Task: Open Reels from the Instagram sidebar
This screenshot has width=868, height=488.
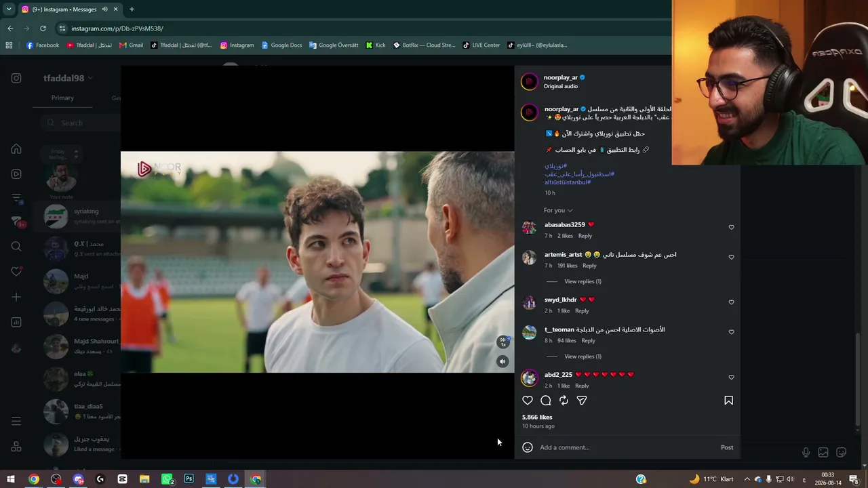Action: tap(16, 174)
